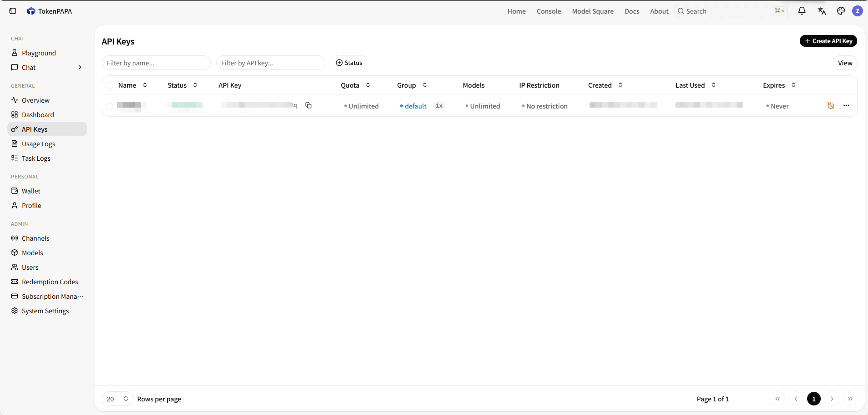
Task: Click page number 1 button
Action: coord(814,399)
